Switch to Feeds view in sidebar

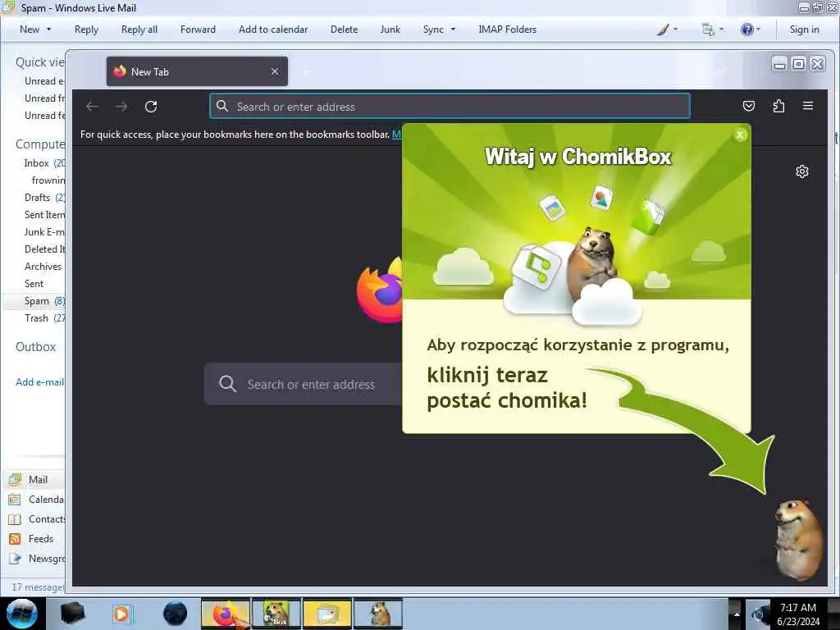click(x=32, y=538)
